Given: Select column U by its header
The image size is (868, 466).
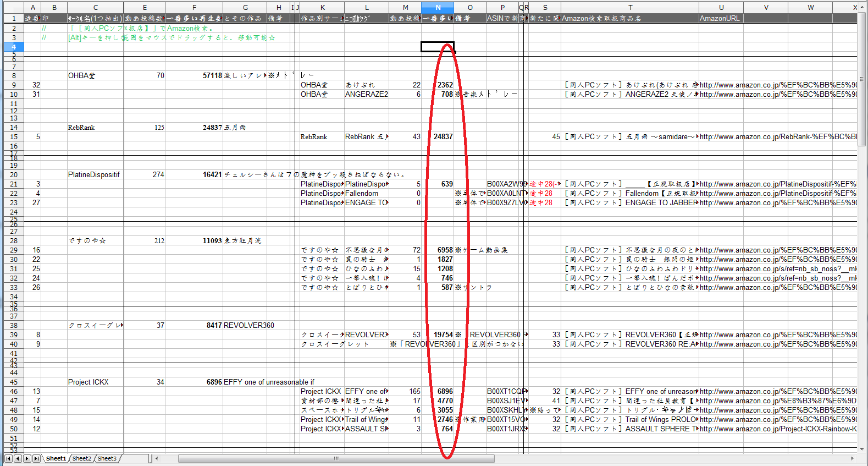Looking at the screenshot, I should [x=721, y=8].
